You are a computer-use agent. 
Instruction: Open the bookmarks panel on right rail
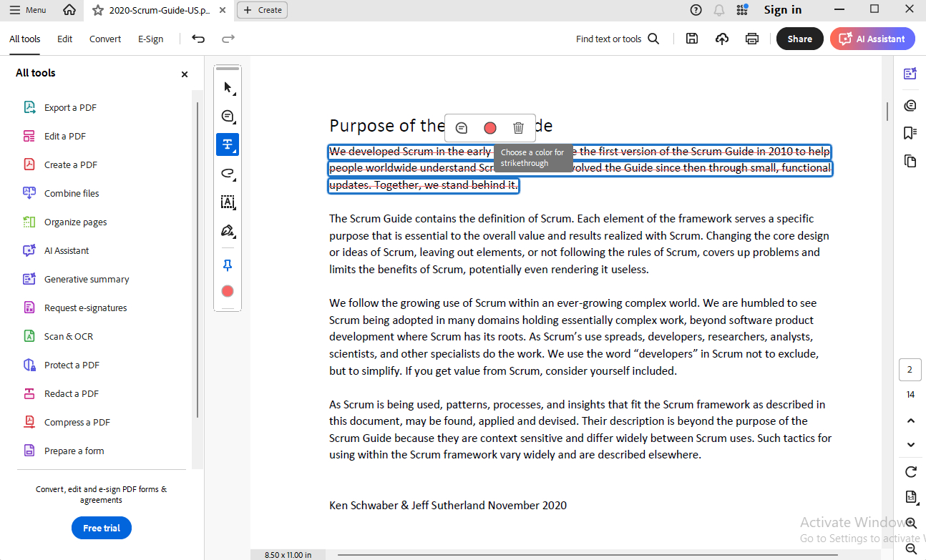910,133
